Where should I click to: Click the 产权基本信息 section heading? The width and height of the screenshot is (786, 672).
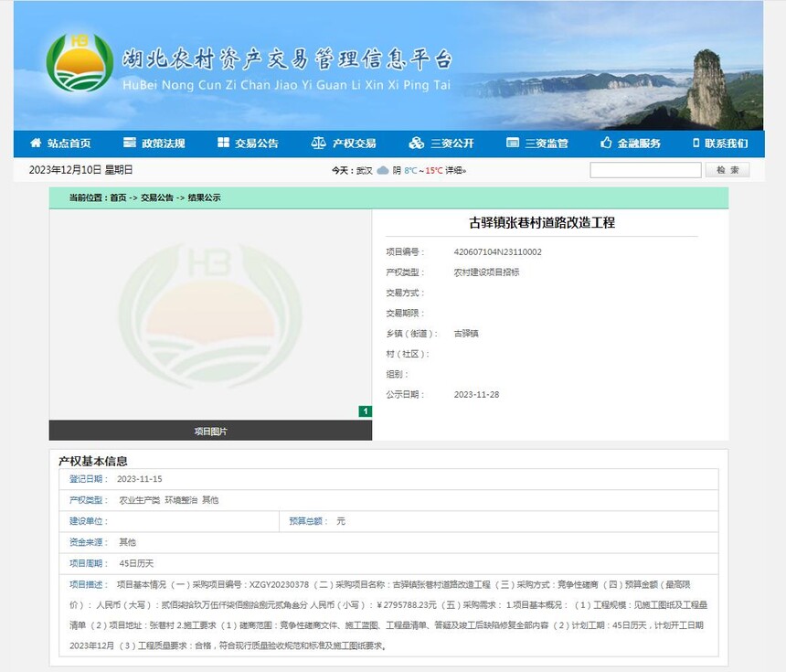[x=92, y=461]
